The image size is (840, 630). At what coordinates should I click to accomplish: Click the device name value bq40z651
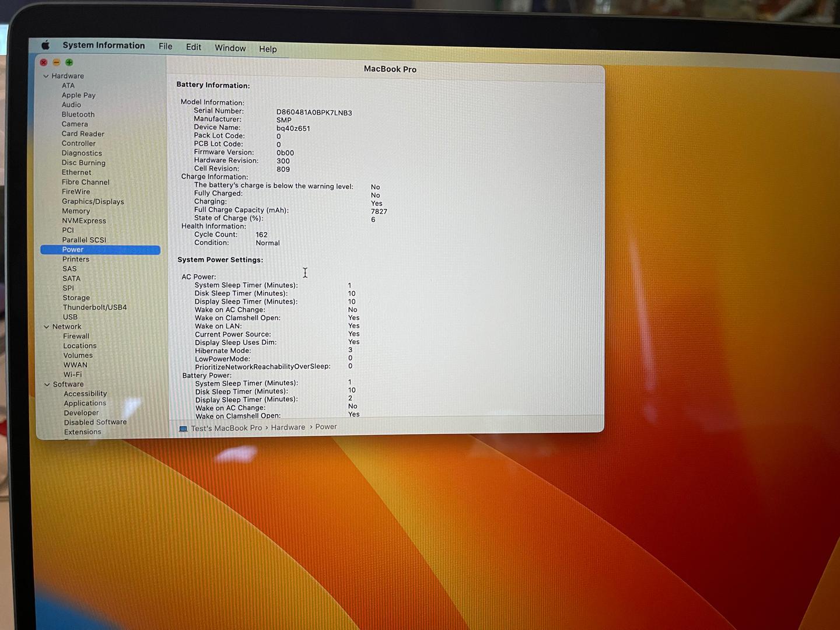293,128
